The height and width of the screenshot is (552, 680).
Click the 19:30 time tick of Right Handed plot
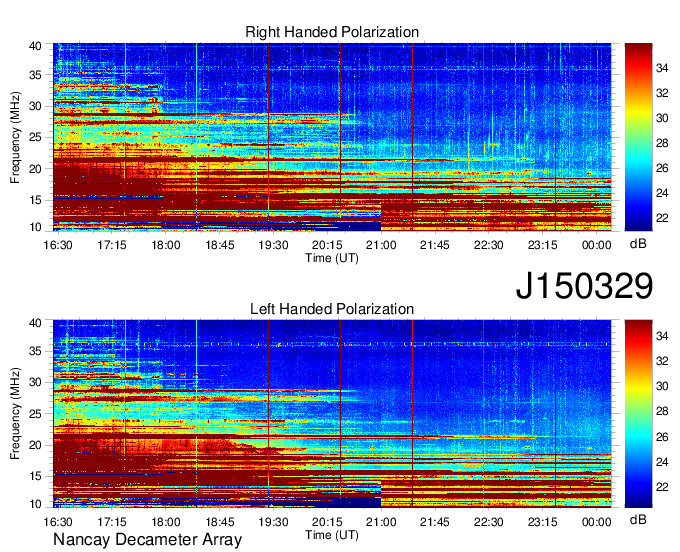pyautogui.click(x=274, y=245)
